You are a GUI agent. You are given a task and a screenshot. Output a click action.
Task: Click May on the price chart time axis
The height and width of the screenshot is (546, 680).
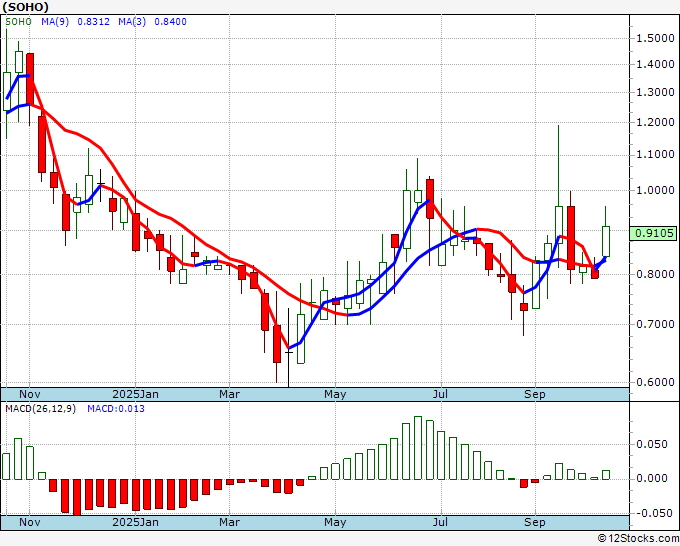[335, 394]
